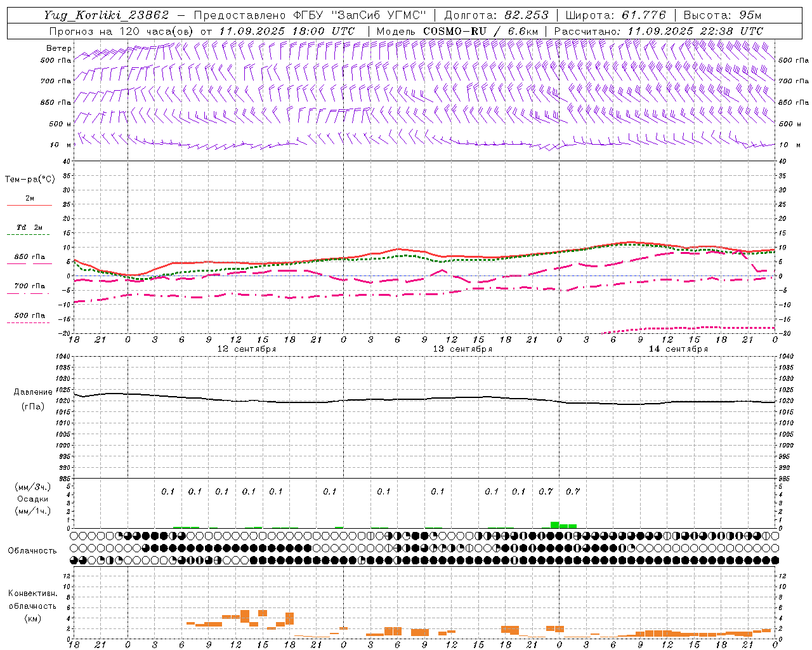Select the Тем-ра(°C) axis title

point(30,180)
